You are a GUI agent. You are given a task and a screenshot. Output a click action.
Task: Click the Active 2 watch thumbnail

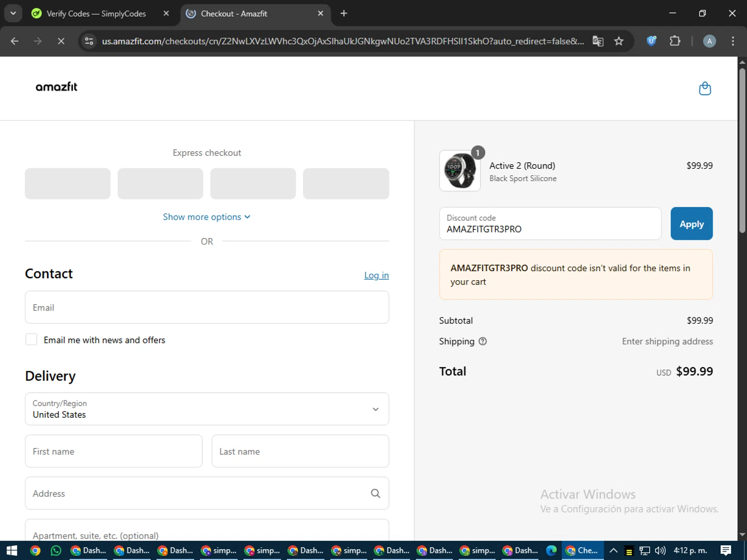460,171
